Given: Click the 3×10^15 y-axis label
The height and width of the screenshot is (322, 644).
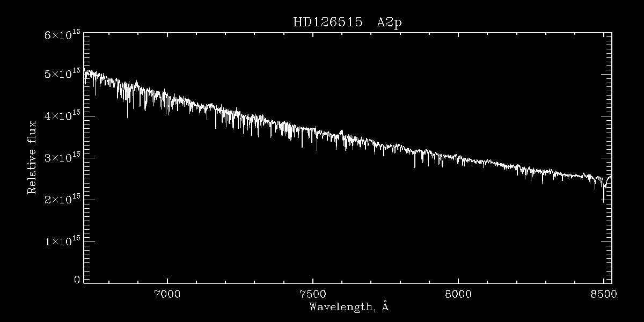Looking at the screenshot, I should point(62,157).
